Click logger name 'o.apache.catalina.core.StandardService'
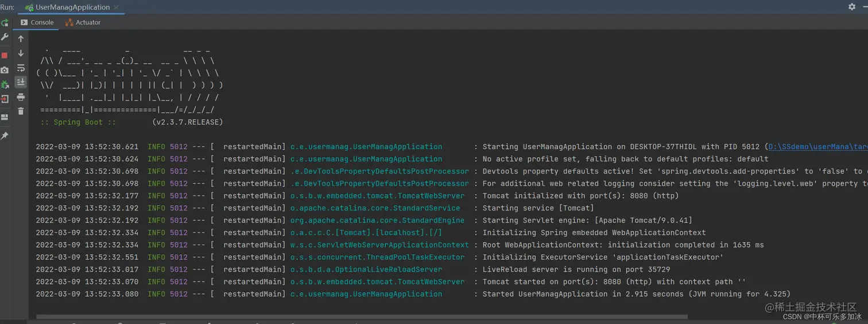 [375, 208]
